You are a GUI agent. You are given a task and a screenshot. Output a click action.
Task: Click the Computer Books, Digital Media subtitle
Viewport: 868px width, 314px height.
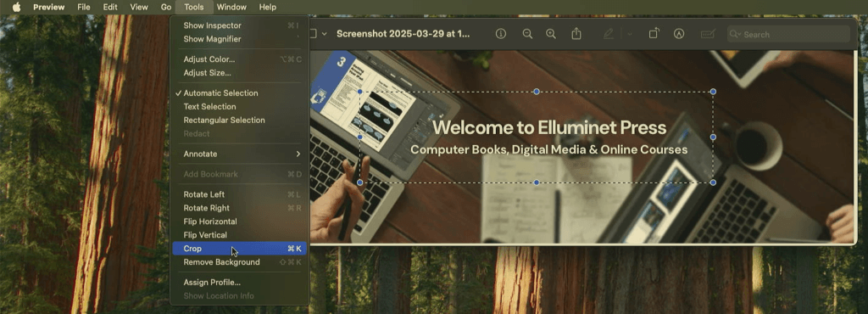click(549, 150)
